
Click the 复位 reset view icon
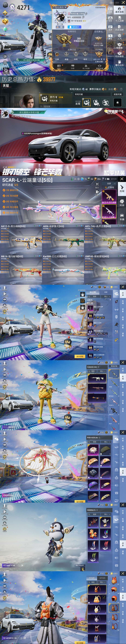click(97, 185)
